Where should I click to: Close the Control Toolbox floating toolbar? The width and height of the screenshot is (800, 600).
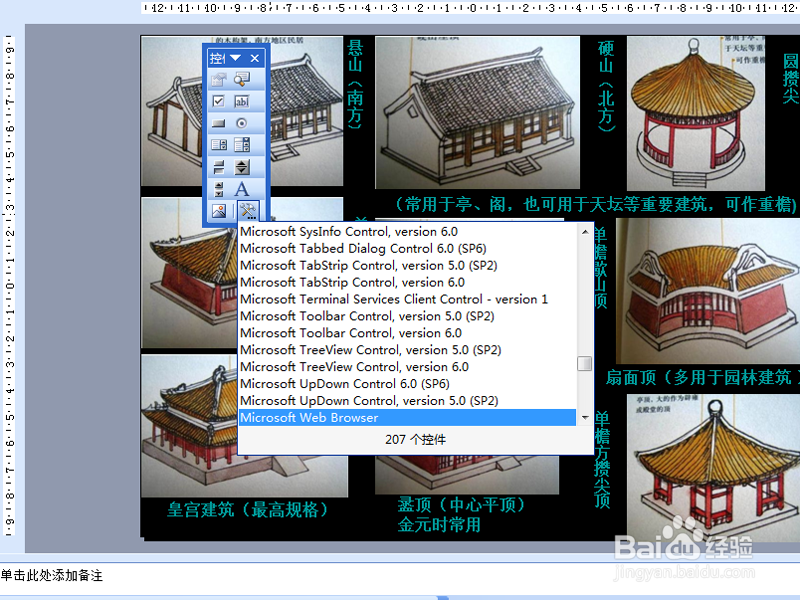click(255, 58)
